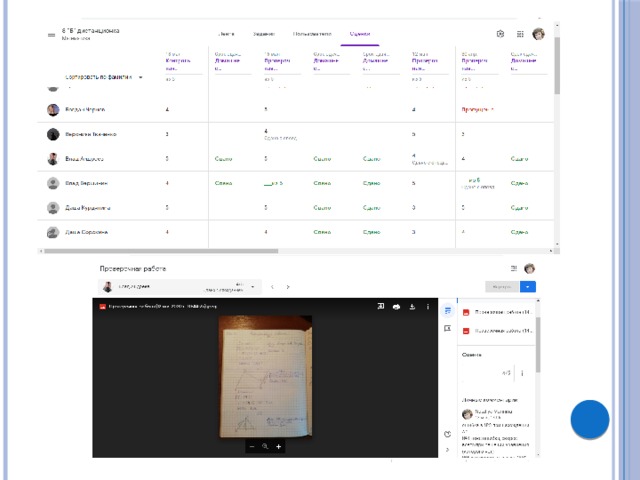640x480 pixels.
Task: Open student Вероника Яковенко's row
Action: point(295,134)
